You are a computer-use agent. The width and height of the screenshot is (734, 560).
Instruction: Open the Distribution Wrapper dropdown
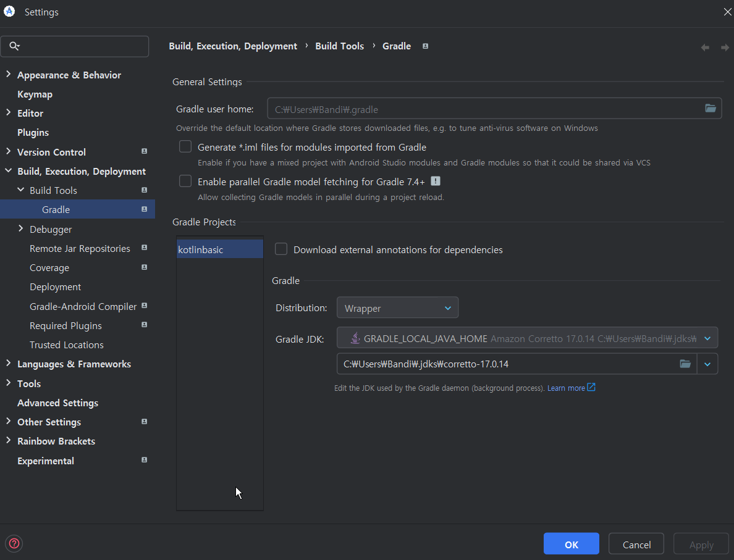tap(397, 308)
